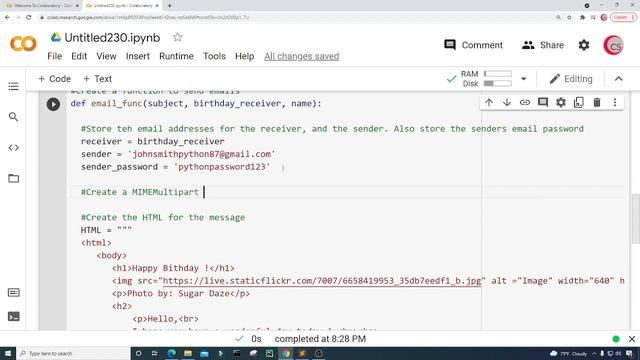Image resolution: width=640 pixels, height=360 pixels.
Task: Add a new Text cell
Action: (x=97, y=79)
